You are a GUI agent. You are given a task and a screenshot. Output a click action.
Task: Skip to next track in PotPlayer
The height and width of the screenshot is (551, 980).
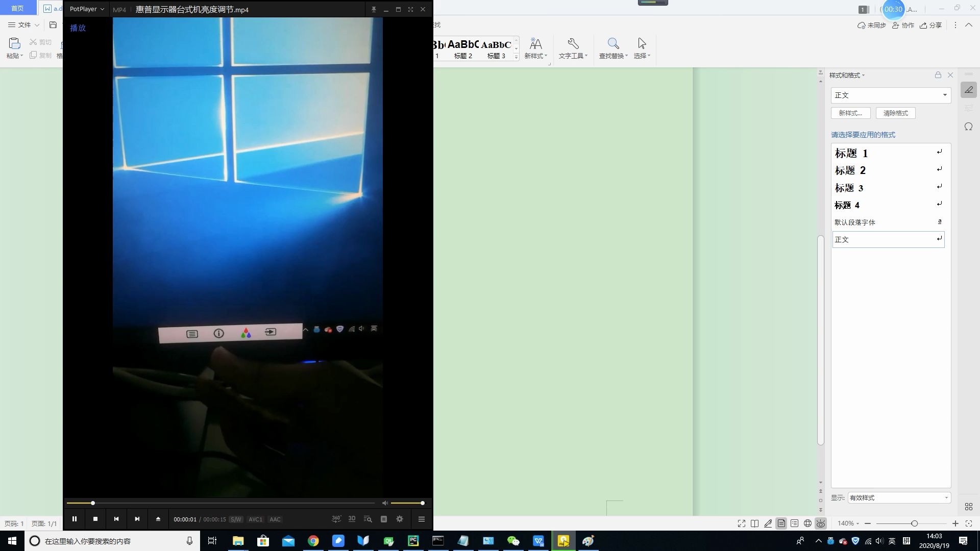pyautogui.click(x=137, y=519)
